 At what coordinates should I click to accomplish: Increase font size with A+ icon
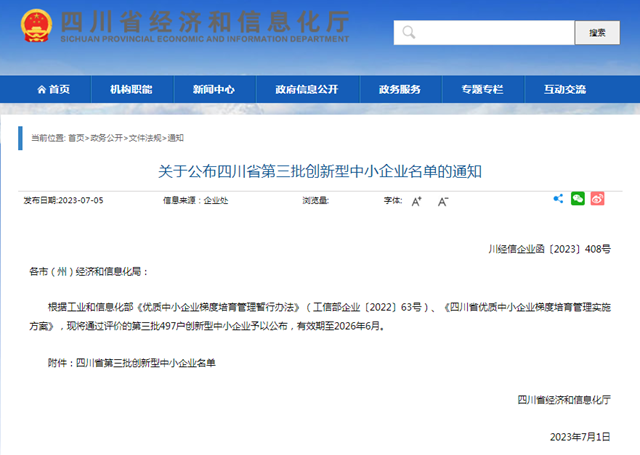coord(416,201)
